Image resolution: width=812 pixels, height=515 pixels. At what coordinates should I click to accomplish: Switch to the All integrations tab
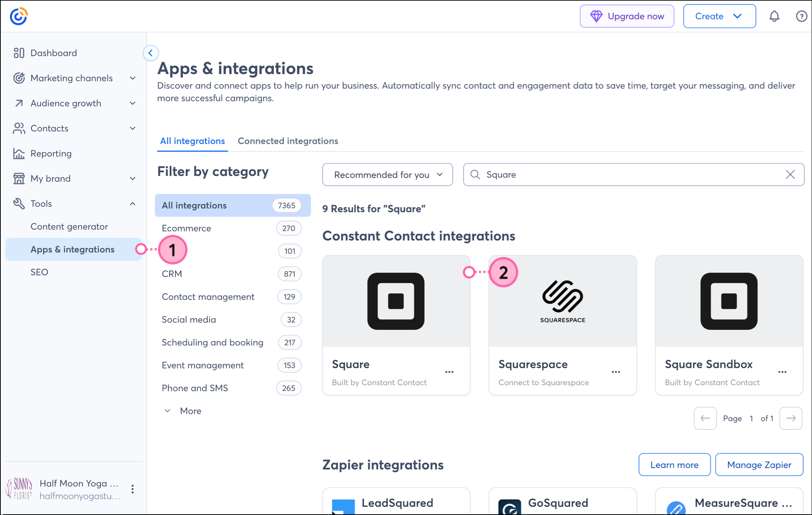click(x=192, y=141)
